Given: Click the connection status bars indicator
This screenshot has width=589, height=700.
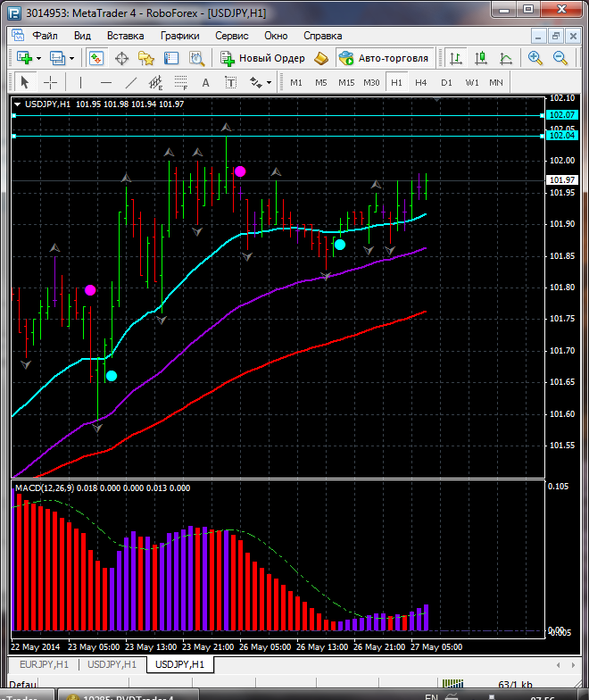Looking at the screenshot, I should [453, 684].
